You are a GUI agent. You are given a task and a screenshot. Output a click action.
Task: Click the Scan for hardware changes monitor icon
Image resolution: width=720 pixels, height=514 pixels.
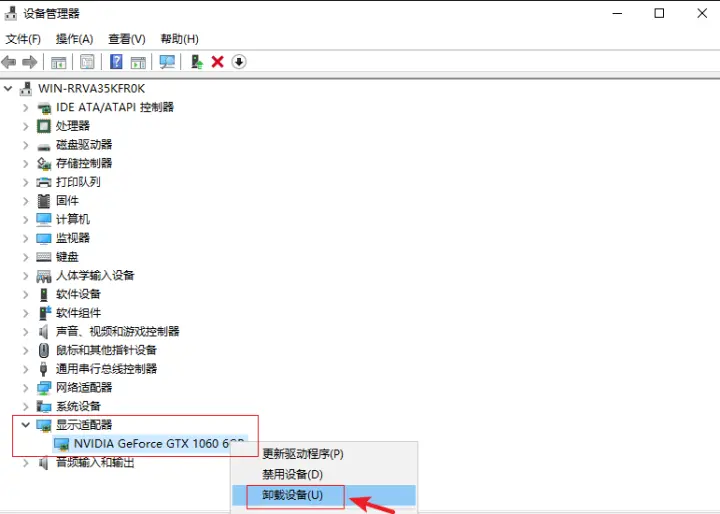click(x=167, y=62)
